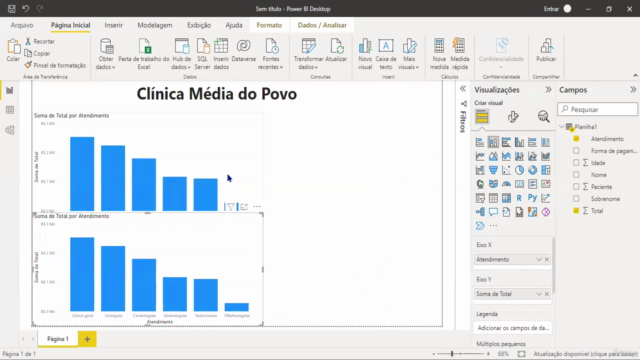Select the Power Automate visual
Screen dimensions: 640x360
[480, 226]
